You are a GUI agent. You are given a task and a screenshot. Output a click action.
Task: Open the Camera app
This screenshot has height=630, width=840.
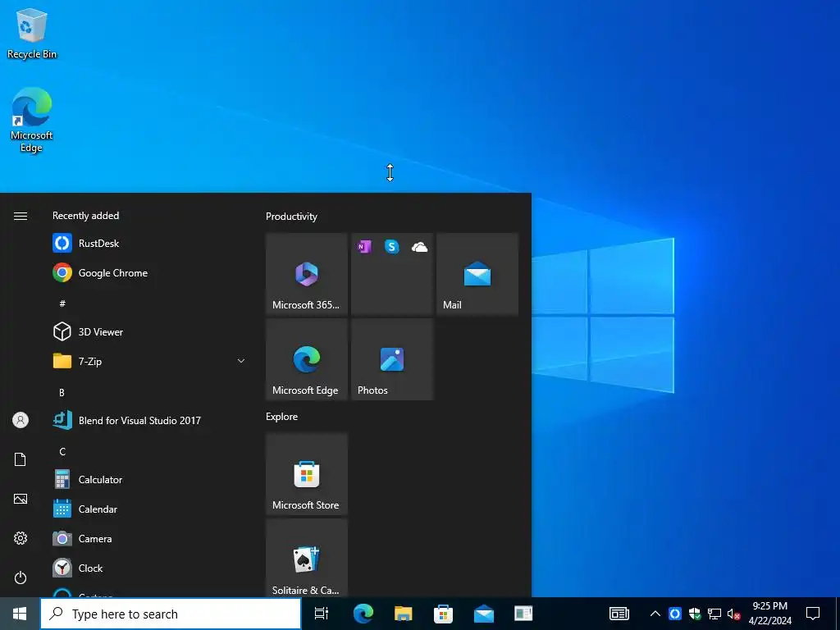[x=150, y=538]
